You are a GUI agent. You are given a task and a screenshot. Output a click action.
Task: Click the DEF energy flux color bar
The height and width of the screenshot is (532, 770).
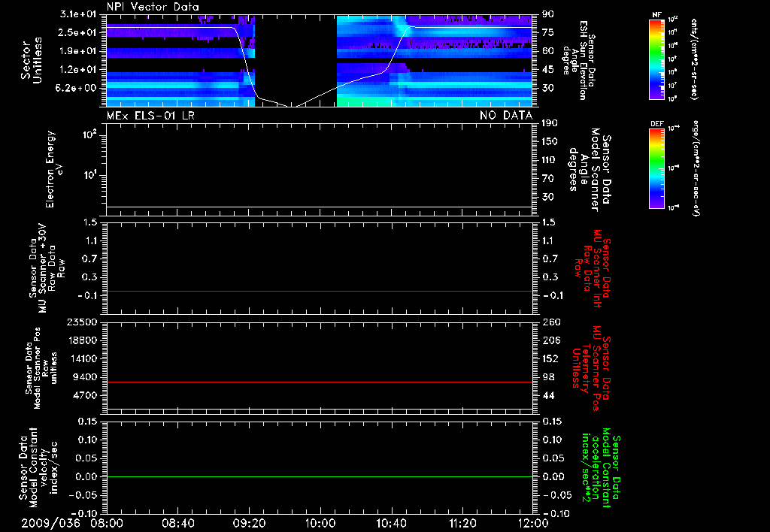point(657,168)
